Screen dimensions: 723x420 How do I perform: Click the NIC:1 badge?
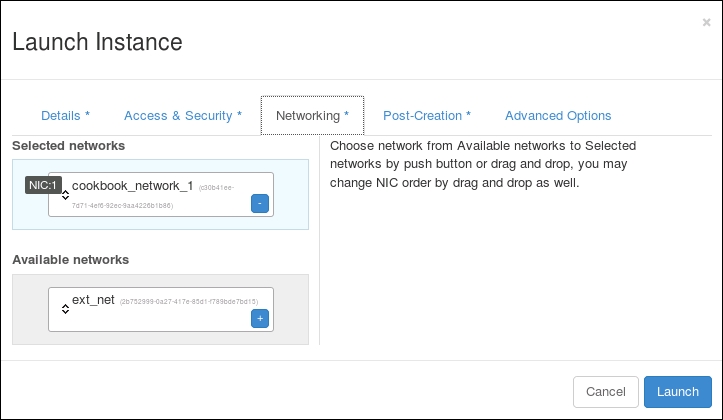click(43, 185)
